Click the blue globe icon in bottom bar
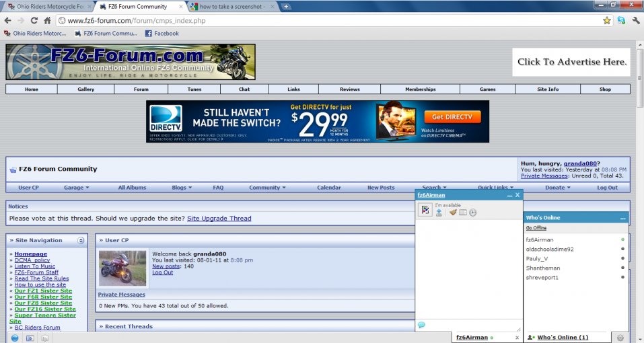The height and width of the screenshot is (343, 644). pyautogui.click(x=15, y=338)
